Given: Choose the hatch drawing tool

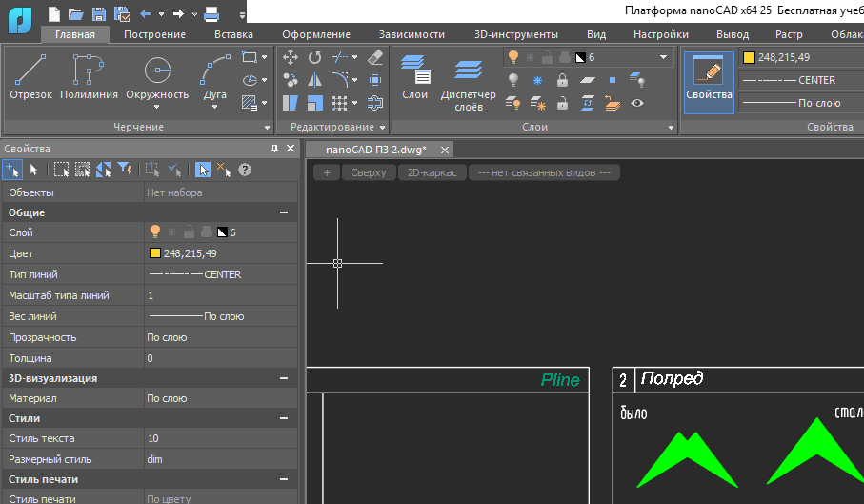Looking at the screenshot, I should [x=249, y=103].
